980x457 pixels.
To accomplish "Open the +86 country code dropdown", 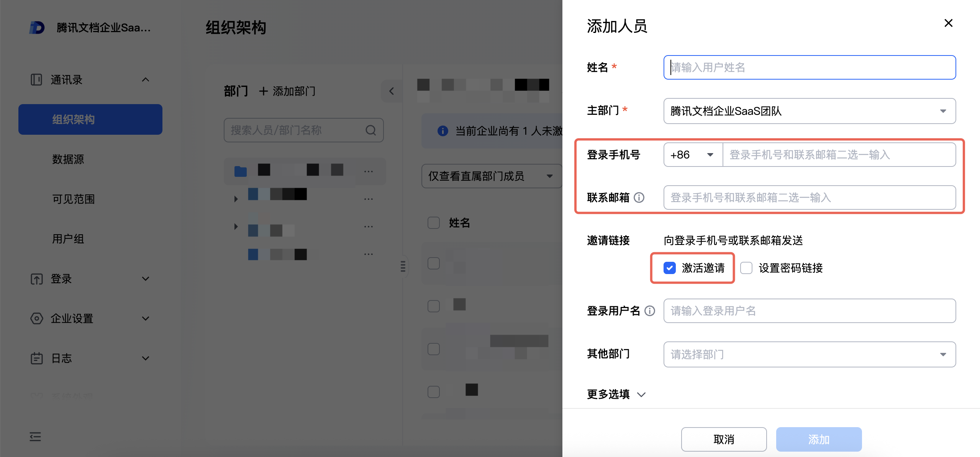I will (693, 155).
